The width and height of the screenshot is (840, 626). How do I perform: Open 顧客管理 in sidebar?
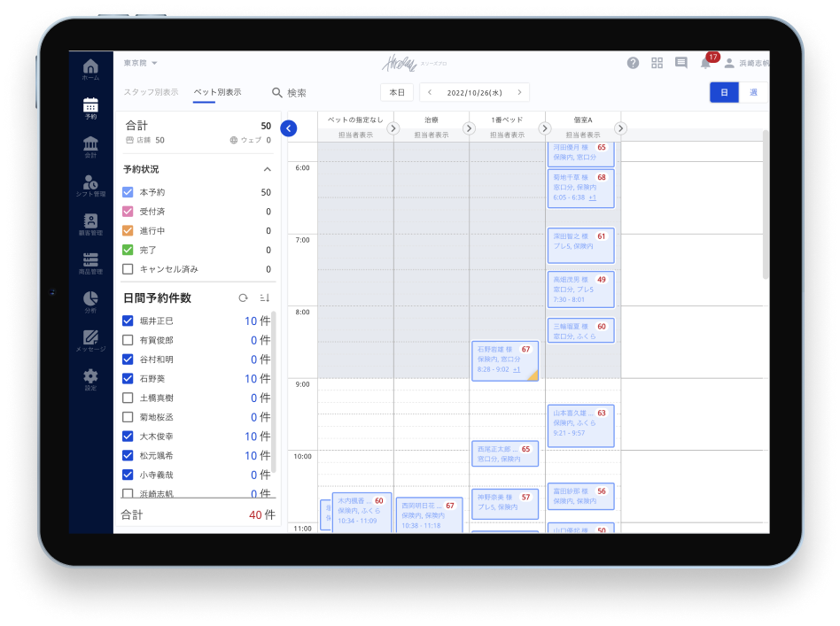pos(90,224)
